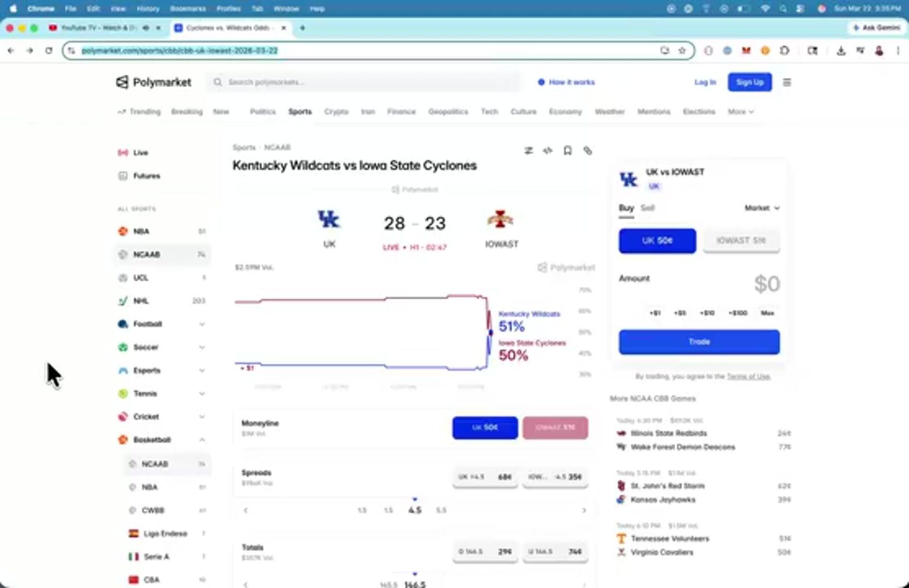909x588 pixels.
Task: Click the bookmark icon above the game title
Action: click(567, 151)
